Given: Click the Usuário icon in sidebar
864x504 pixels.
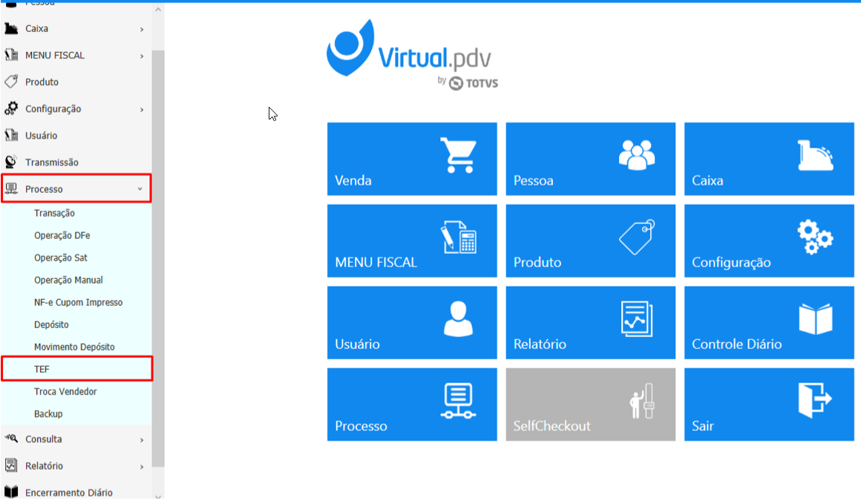Looking at the screenshot, I should (11, 135).
